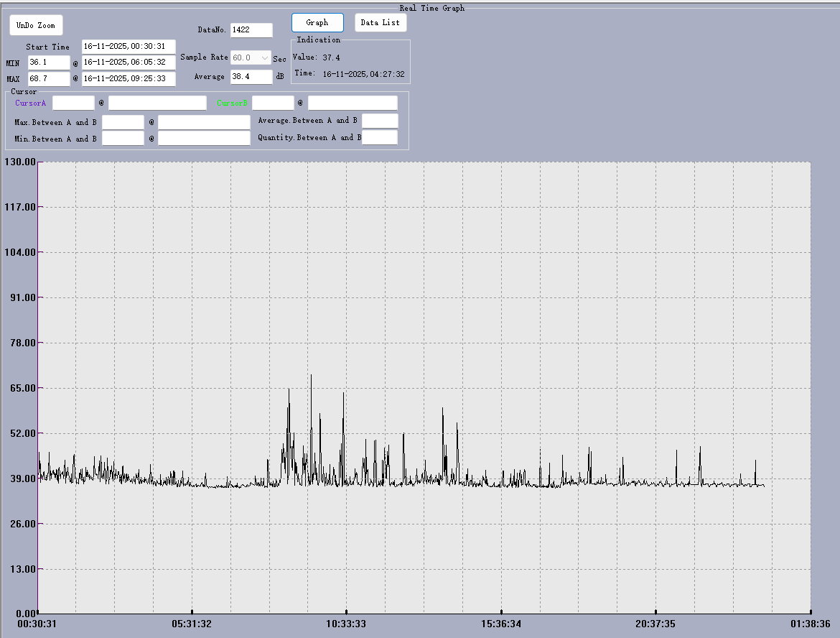840x638 pixels.
Task: Select the MAX value field showing 68.7
Action: 49,79
